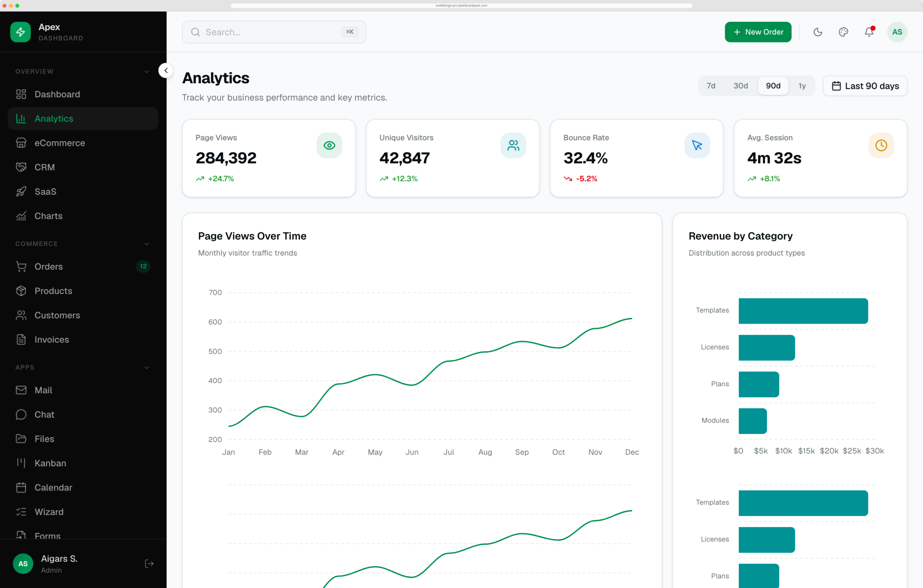Collapse sidebar with chevron button

(x=166, y=71)
